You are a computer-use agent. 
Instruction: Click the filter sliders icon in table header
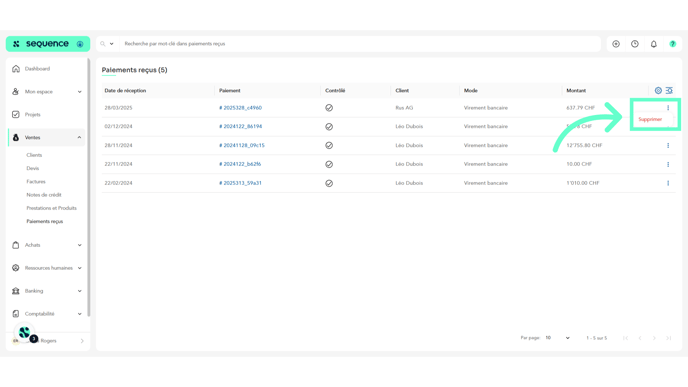point(669,90)
